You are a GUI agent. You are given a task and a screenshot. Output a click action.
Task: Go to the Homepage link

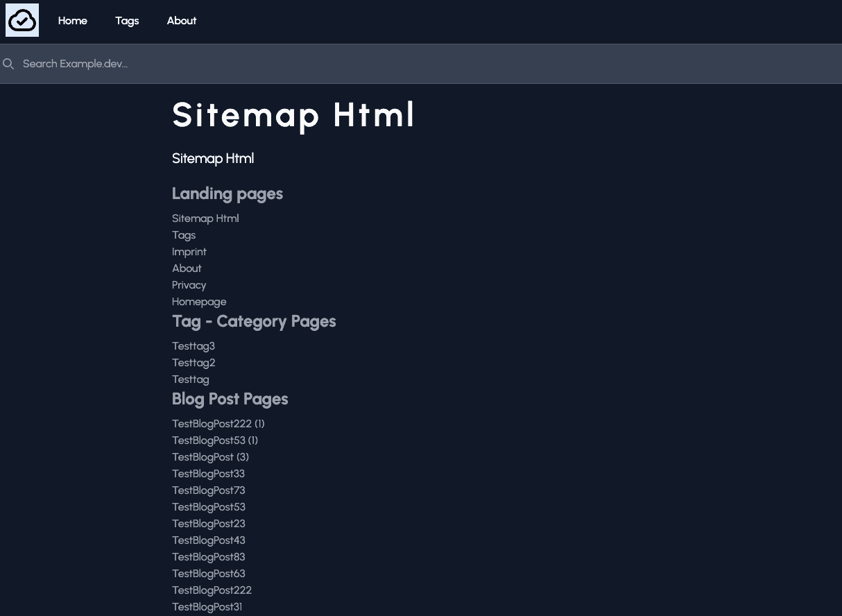click(199, 302)
